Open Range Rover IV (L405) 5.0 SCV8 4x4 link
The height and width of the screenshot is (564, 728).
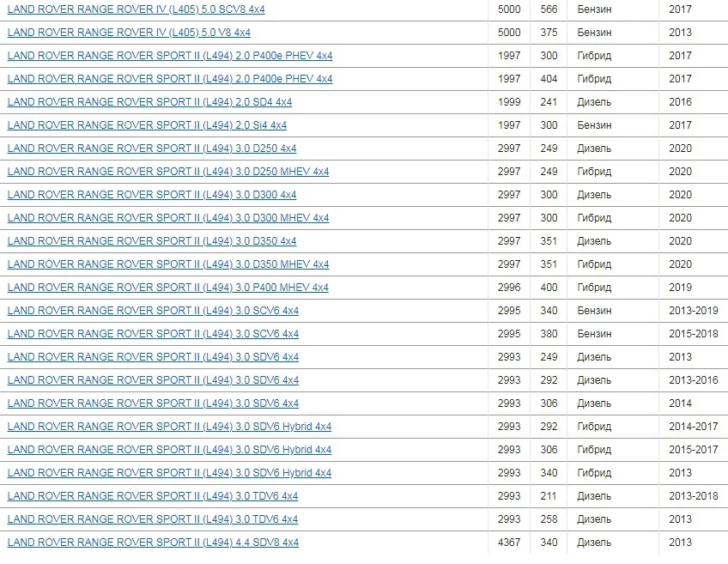click(x=136, y=9)
